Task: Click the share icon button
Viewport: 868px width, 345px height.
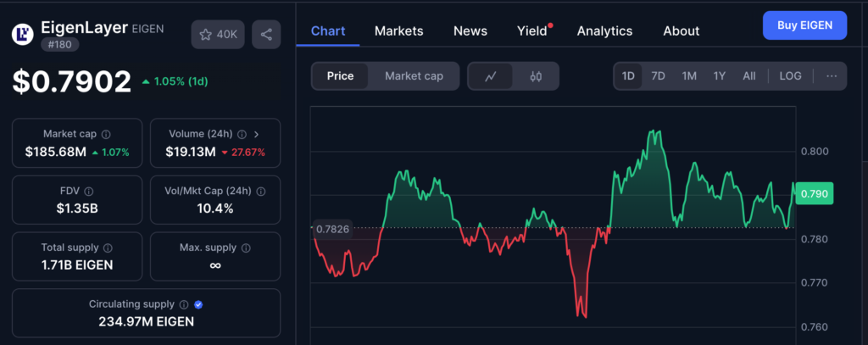Action: (266, 35)
